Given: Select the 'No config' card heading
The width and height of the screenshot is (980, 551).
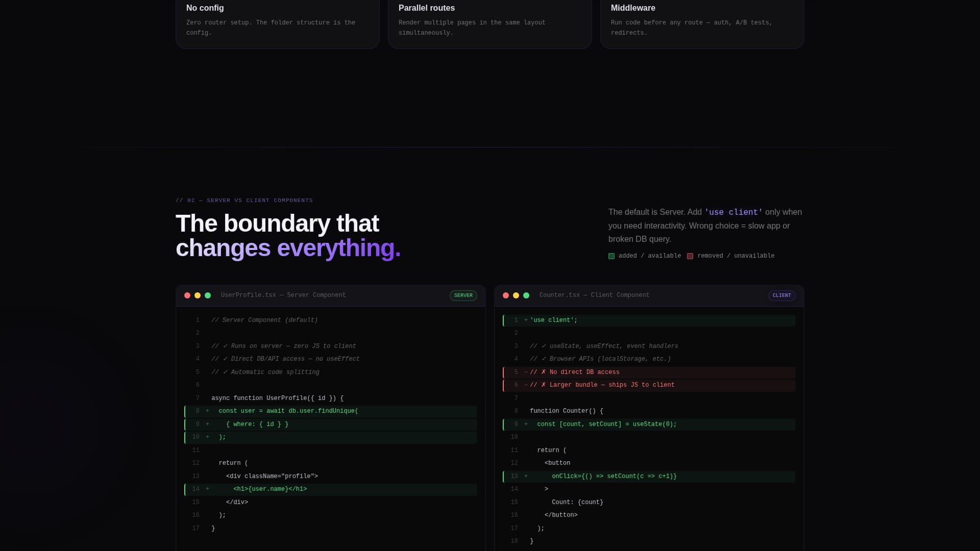Looking at the screenshot, I should click(x=205, y=8).
